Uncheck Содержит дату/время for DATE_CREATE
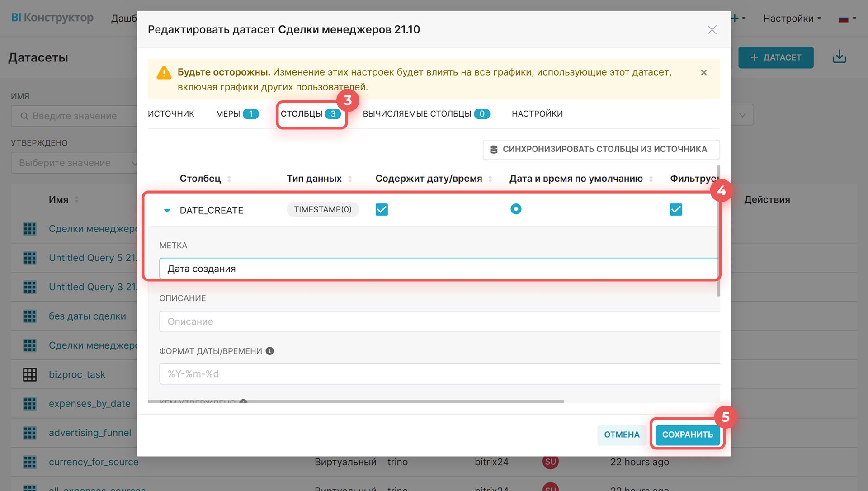This screenshot has width=868, height=491. [x=382, y=209]
